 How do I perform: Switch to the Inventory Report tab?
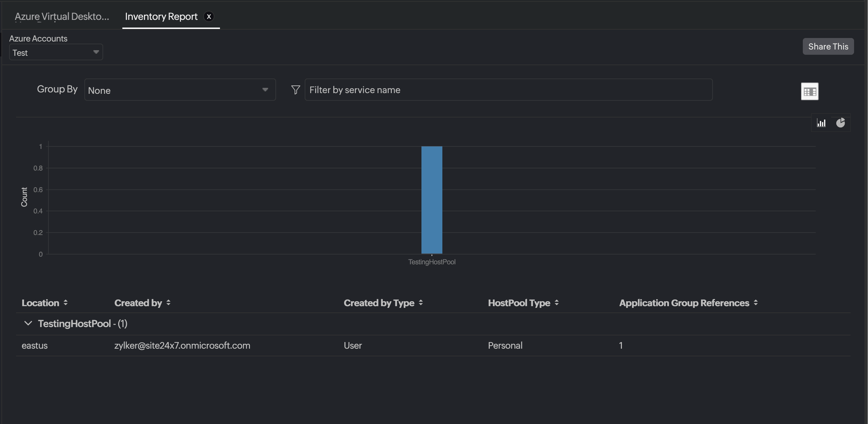pos(161,16)
